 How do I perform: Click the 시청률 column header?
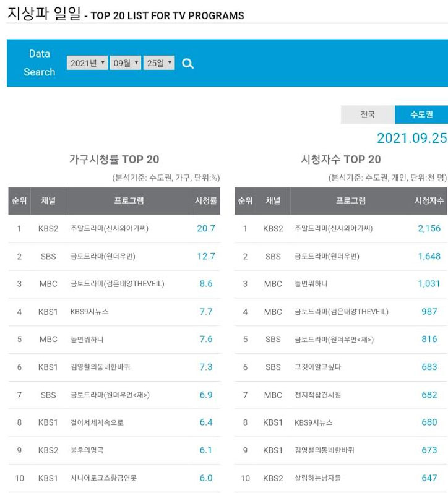(206, 200)
